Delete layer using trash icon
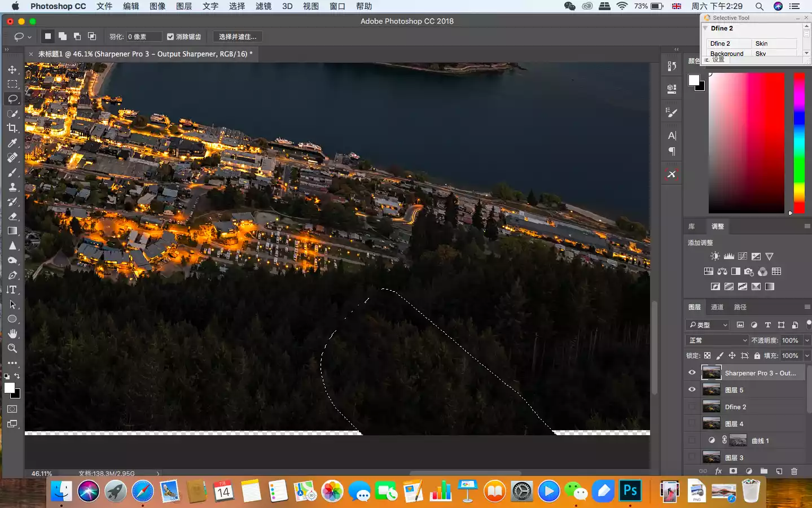Viewport: 812px width, 508px height. click(794, 471)
